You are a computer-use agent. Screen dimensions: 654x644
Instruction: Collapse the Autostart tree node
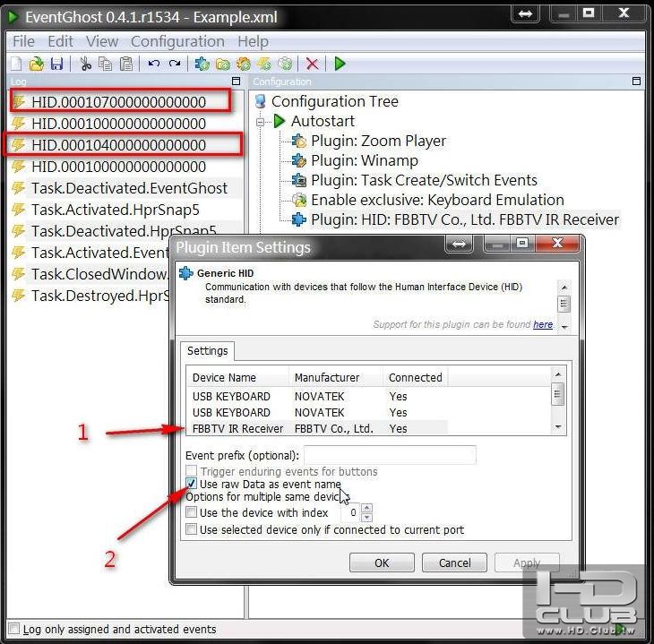point(261,122)
